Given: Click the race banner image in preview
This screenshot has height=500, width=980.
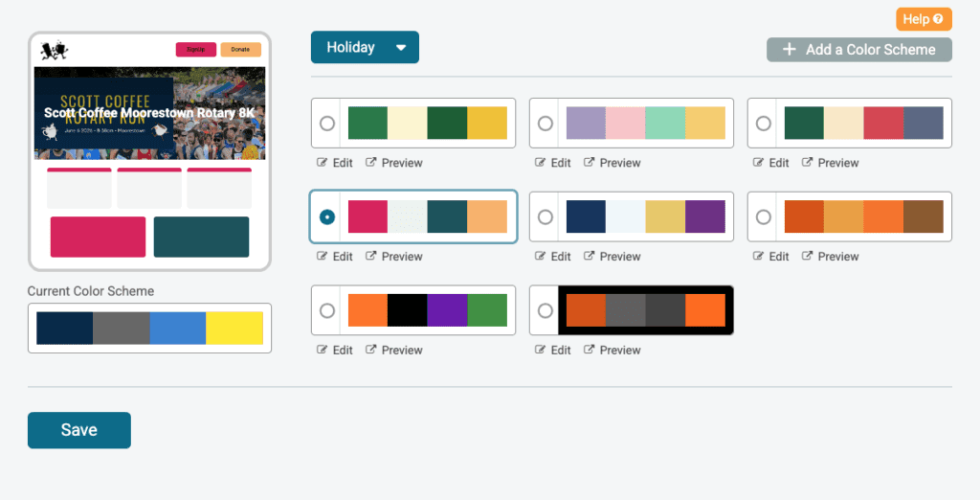Looking at the screenshot, I should tap(149, 113).
